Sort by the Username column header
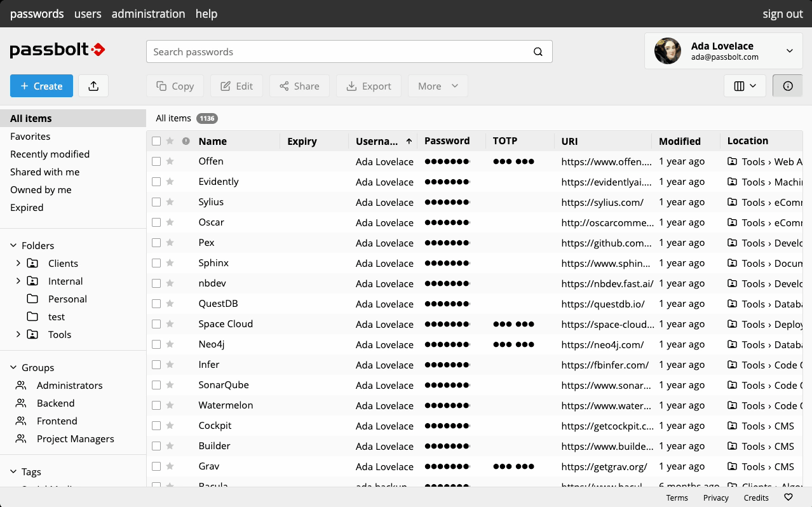The width and height of the screenshot is (812, 507). tap(383, 141)
